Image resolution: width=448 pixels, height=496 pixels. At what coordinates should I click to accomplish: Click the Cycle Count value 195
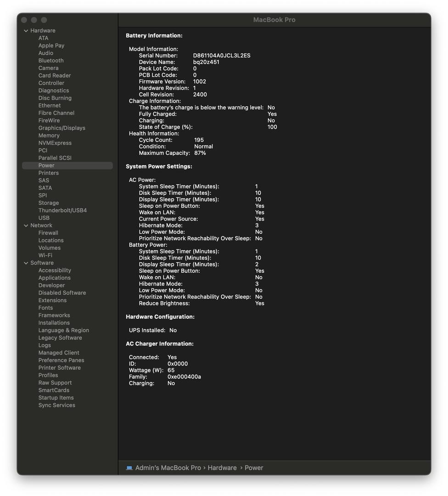199,140
